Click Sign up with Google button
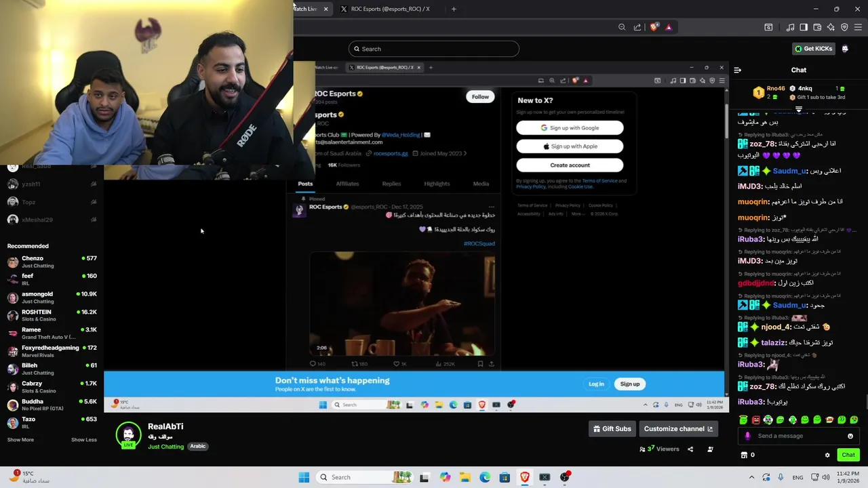 [570, 127]
